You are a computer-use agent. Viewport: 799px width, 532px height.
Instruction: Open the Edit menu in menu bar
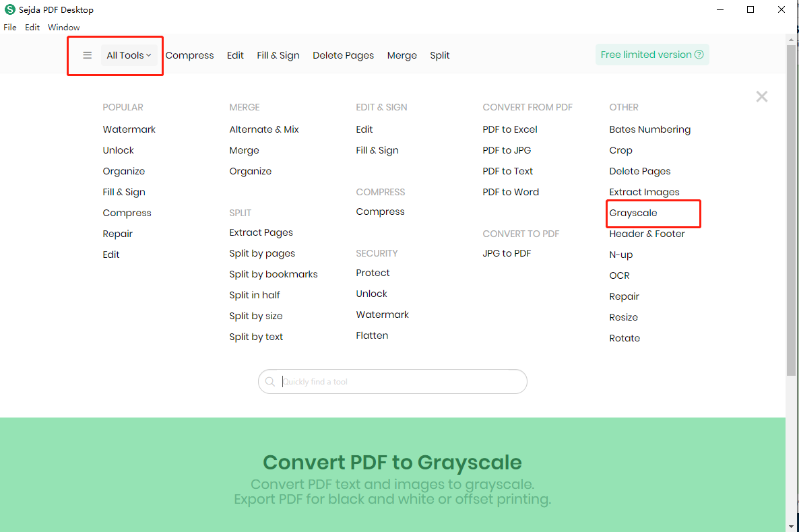(32, 27)
